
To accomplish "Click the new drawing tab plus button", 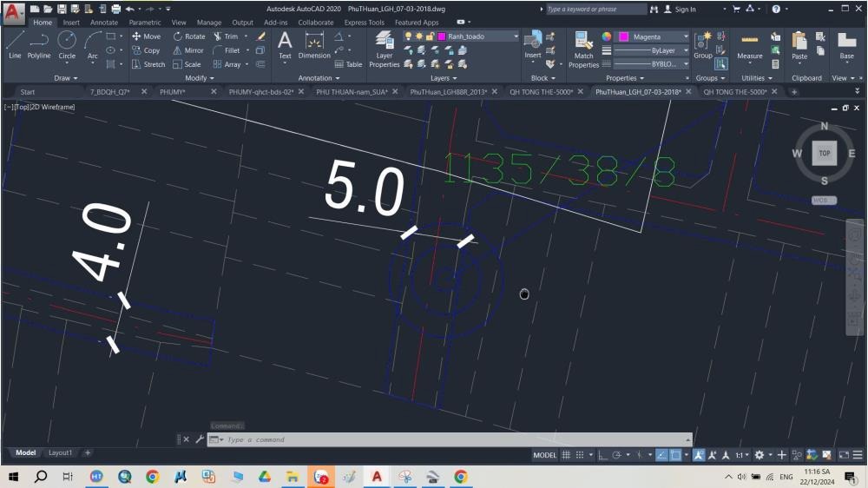I will click(x=794, y=92).
